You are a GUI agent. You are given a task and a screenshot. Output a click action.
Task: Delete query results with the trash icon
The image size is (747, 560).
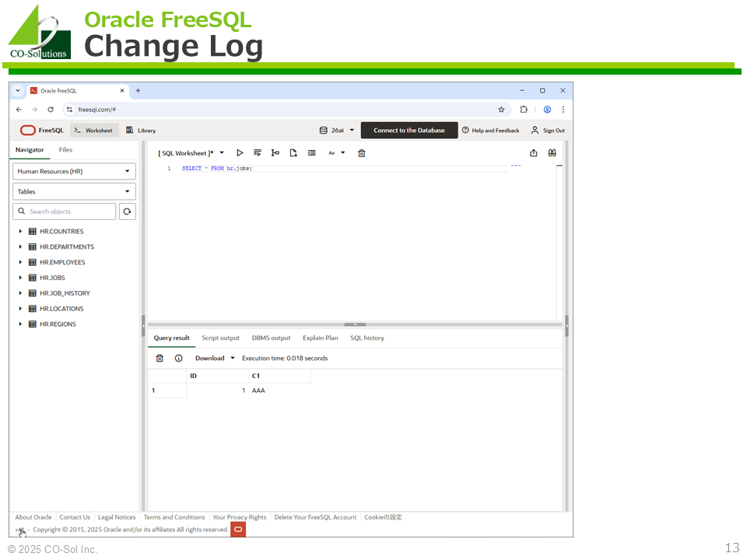(x=160, y=359)
